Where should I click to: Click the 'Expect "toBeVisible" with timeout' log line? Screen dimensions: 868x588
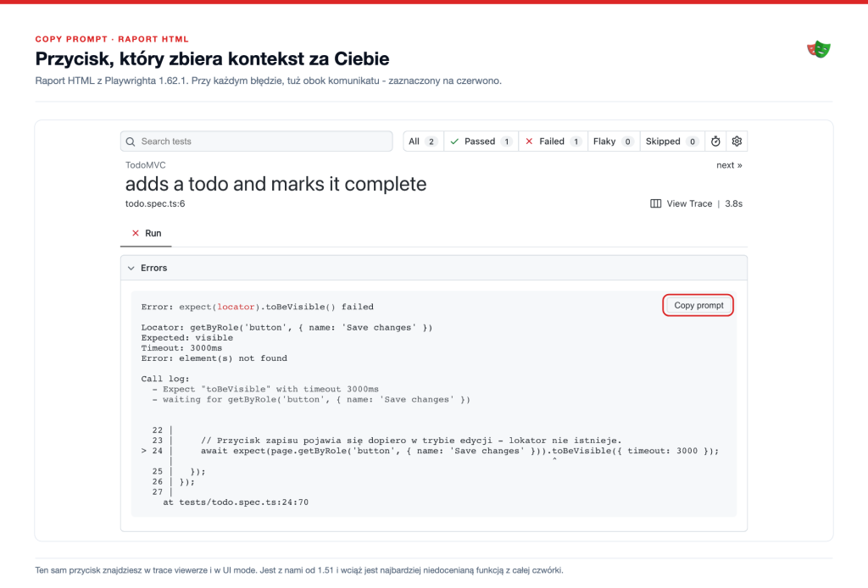click(265, 390)
